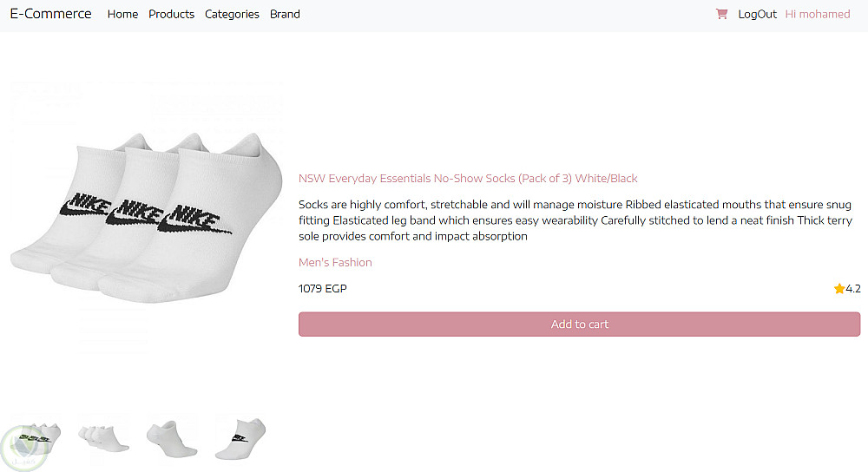Click the 4.2 rating value
The height and width of the screenshot is (472, 868).
point(853,289)
